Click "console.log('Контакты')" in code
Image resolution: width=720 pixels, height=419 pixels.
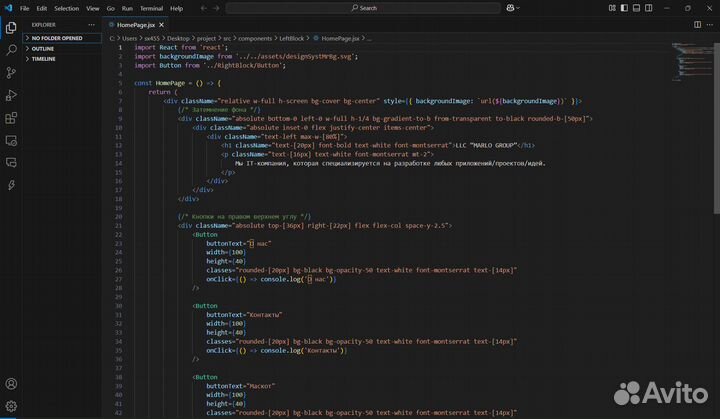[x=304, y=351]
